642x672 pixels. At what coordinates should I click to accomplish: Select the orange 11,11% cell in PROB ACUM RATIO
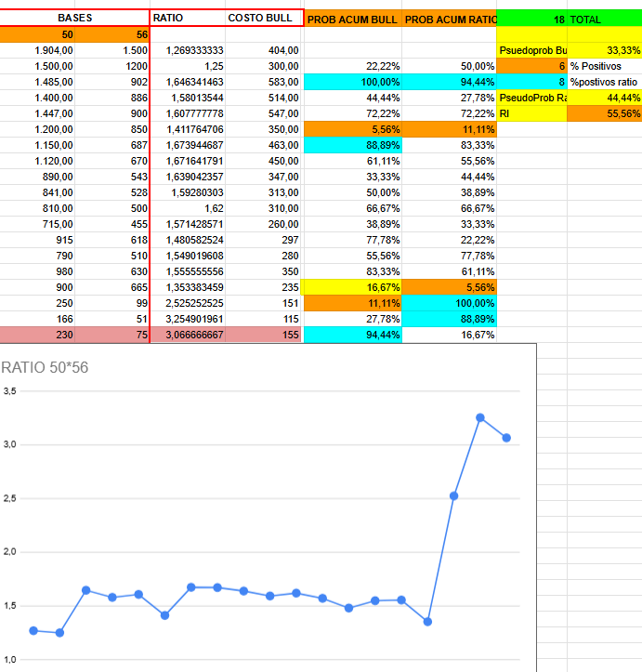(x=450, y=129)
